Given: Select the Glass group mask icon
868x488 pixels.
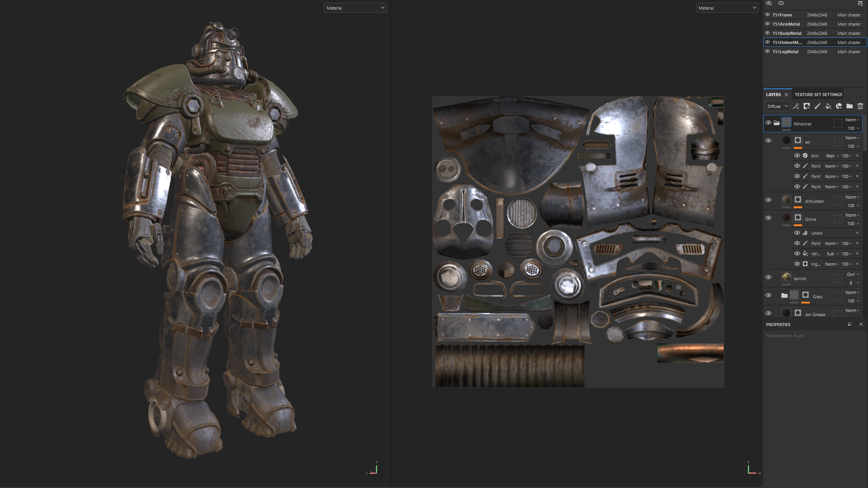Looking at the screenshot, I should click(x=806, y=295).
